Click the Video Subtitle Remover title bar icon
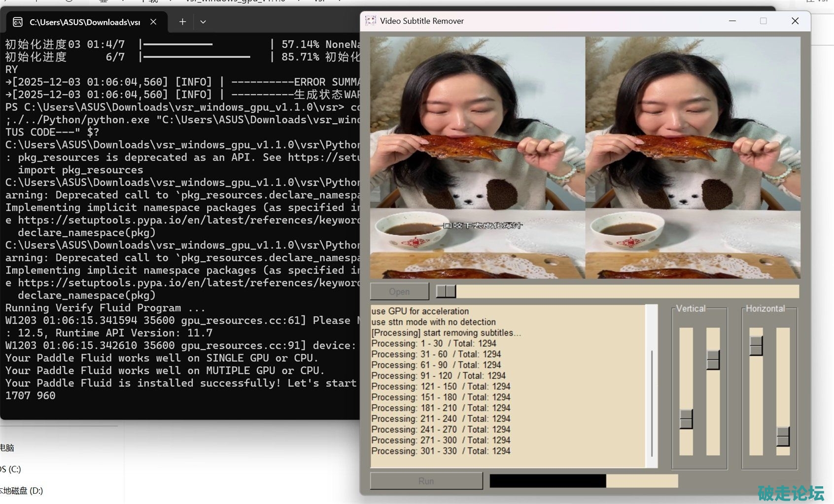 pos(370,21)
